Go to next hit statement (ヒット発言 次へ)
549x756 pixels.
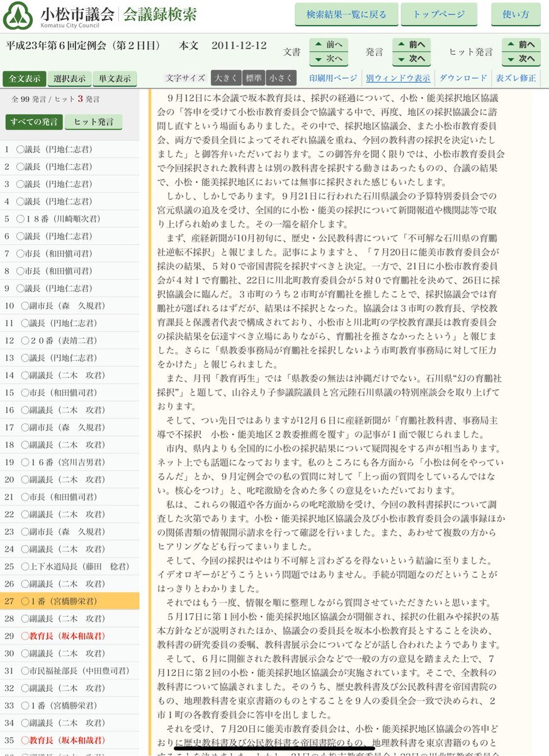tap(521, 59)
